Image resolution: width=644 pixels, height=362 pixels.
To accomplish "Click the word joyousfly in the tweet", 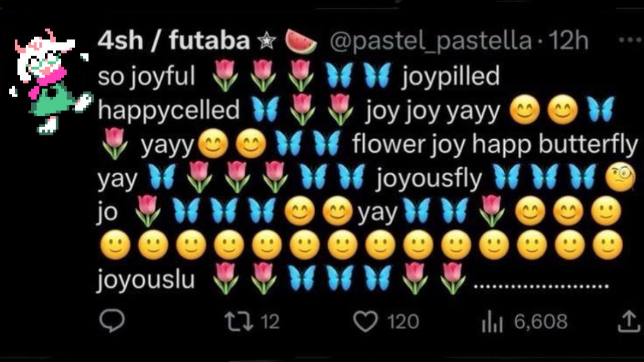I will pos(428,179).
